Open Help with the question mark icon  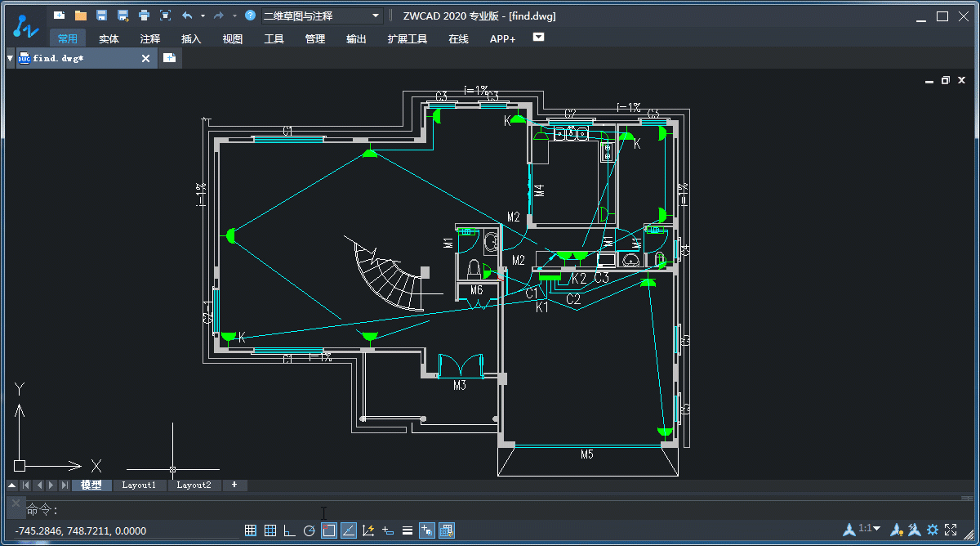[x=250, y=16]
